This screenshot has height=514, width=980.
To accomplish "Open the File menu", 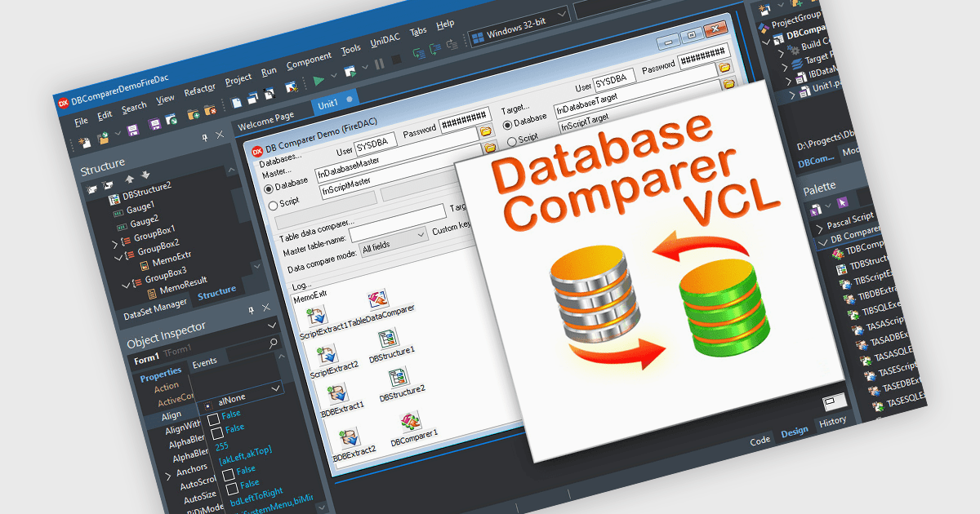I will (81, 121).
